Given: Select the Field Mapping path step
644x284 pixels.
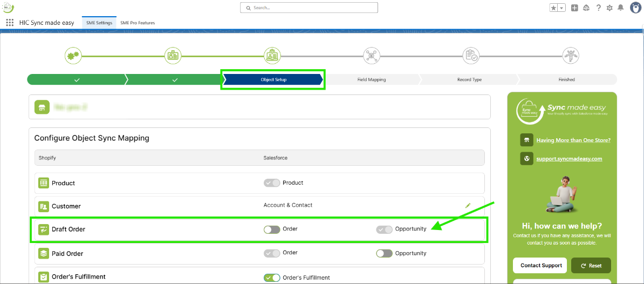Looking at the screenshot, I should [x=371, y=80].
